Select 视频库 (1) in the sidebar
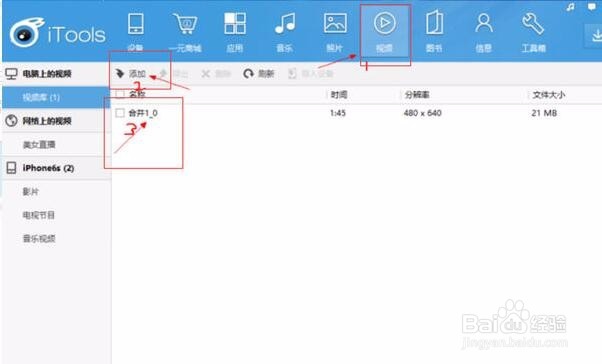Viewport: 602px width, 364px height. tap(57, 97)
